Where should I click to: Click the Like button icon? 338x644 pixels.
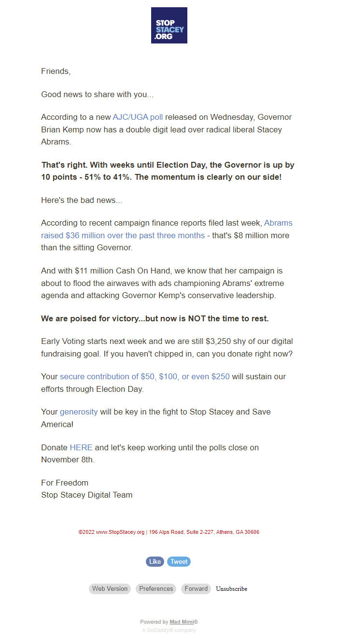155,561
